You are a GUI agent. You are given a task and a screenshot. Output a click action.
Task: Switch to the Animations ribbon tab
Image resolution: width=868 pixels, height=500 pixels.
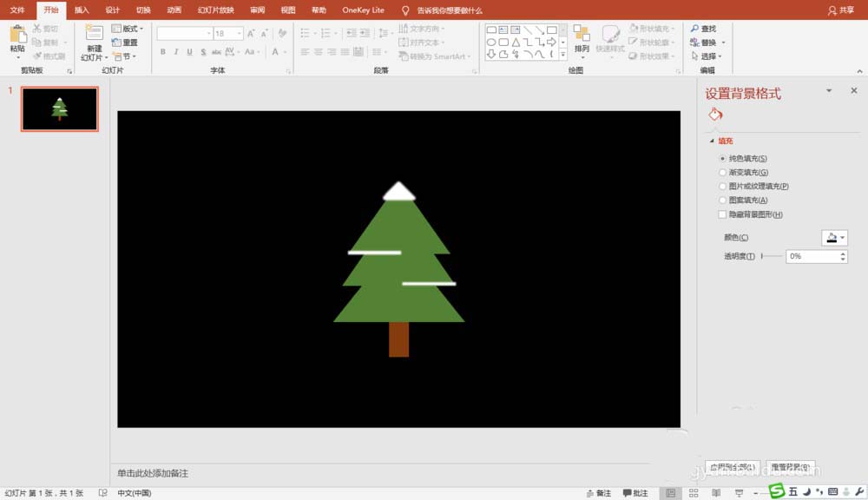coord(174,10)
